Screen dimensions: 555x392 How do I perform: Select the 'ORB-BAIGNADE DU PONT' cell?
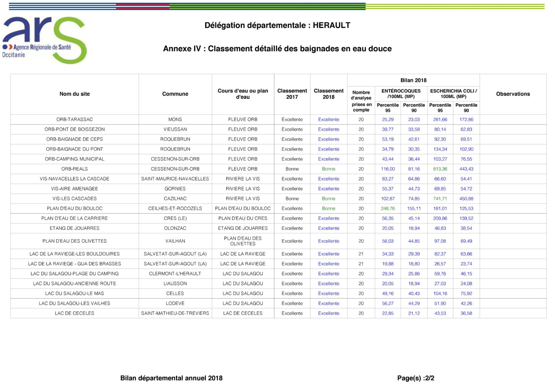[x=75, y=149]
